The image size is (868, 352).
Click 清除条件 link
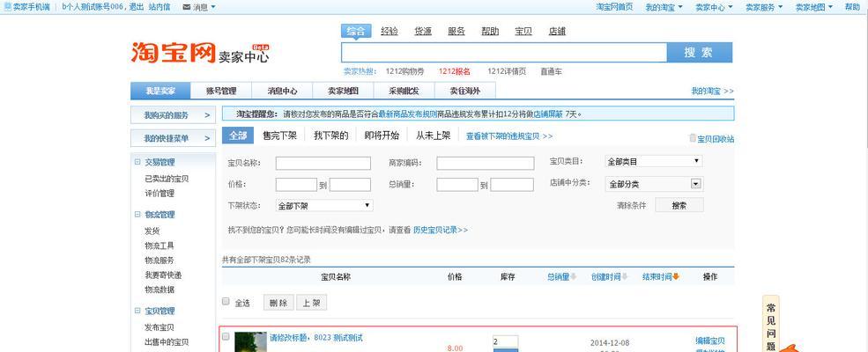[x=631, y=206]
